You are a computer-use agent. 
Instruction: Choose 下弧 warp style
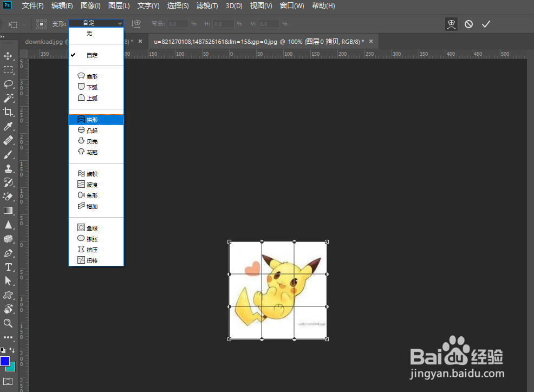[96, 87]
